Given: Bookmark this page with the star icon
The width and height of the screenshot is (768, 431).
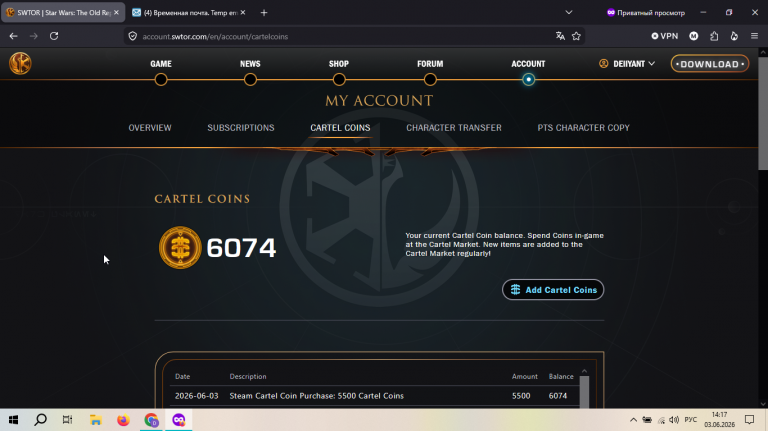Looking at the screenshot, I should [576, 36].
